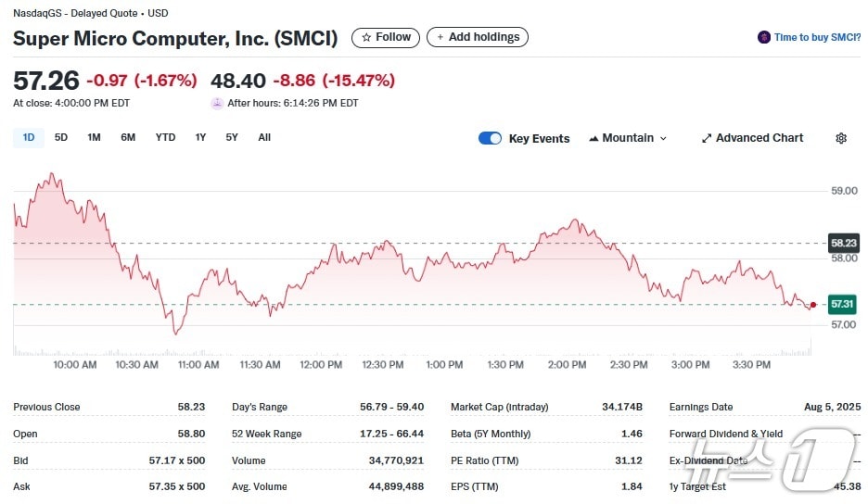The height and width of the screenshot is (504, 868).
Task: Switch to 5D time range
Action: coord(61,137)
